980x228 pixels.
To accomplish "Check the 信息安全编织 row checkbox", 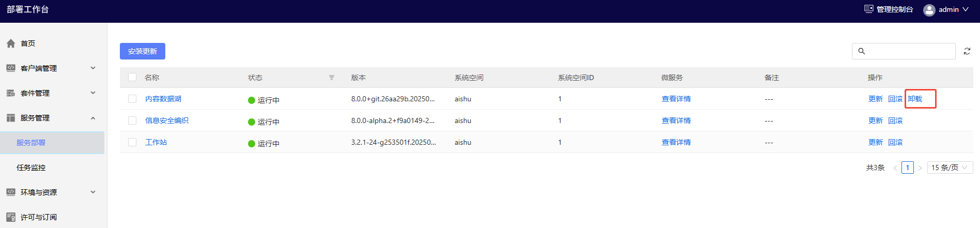I will click(x=132, y=120).
